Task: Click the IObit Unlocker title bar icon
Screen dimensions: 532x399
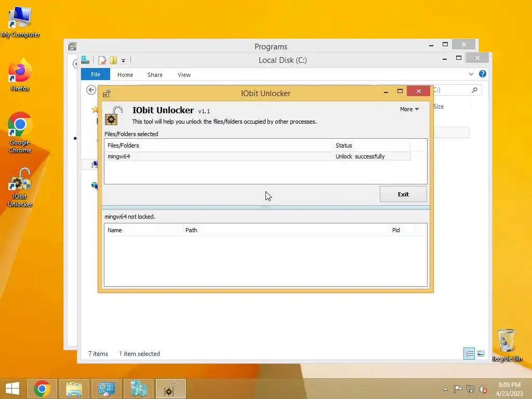Action: click(x=107, y=94)
